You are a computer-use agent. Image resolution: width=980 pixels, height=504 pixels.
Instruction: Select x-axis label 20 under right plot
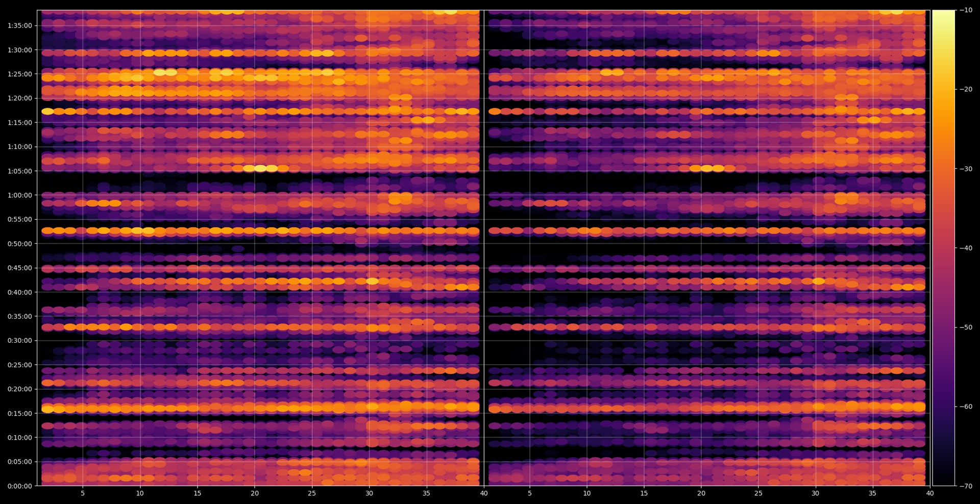pyautogui.click(x=701, y=493)
